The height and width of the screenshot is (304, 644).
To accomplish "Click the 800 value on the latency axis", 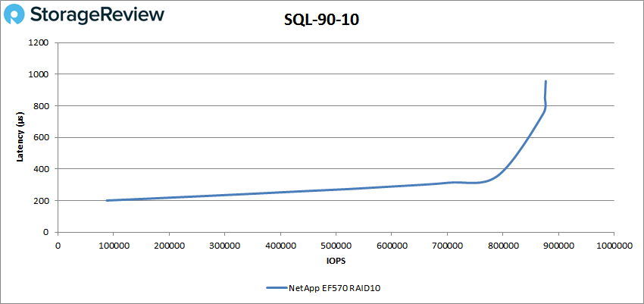I will click(x=43, y=106).
